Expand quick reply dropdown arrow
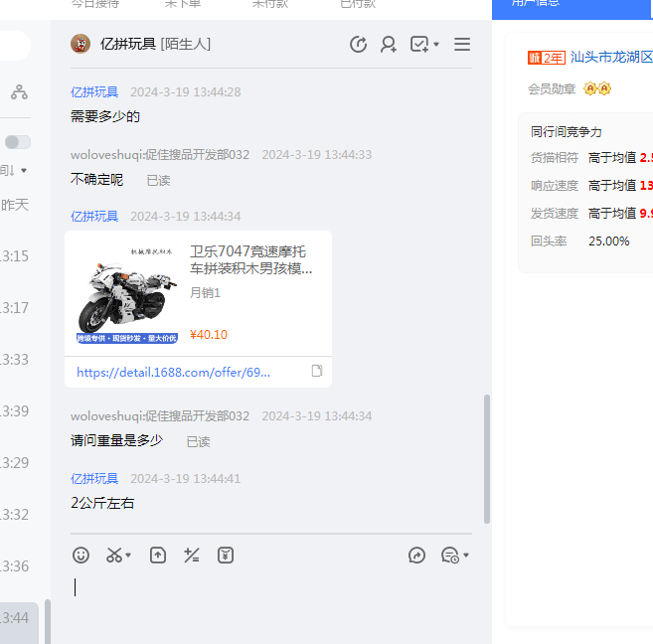This screenshot has height=644, width=653. (x=466, y=555)
